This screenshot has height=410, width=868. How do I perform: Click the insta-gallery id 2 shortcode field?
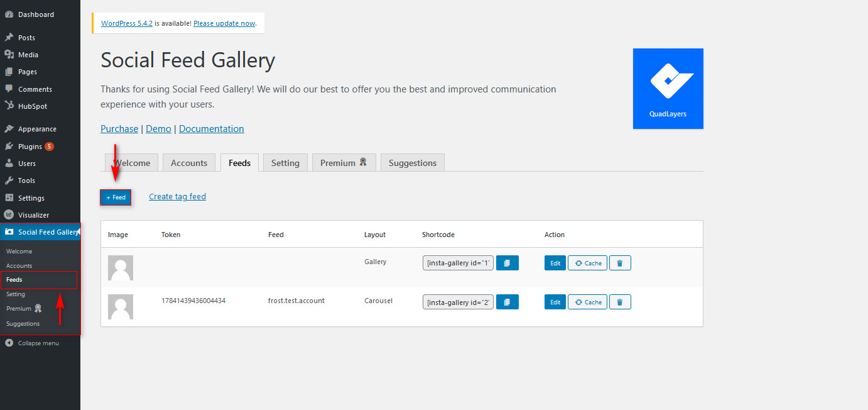pos(458,302)
